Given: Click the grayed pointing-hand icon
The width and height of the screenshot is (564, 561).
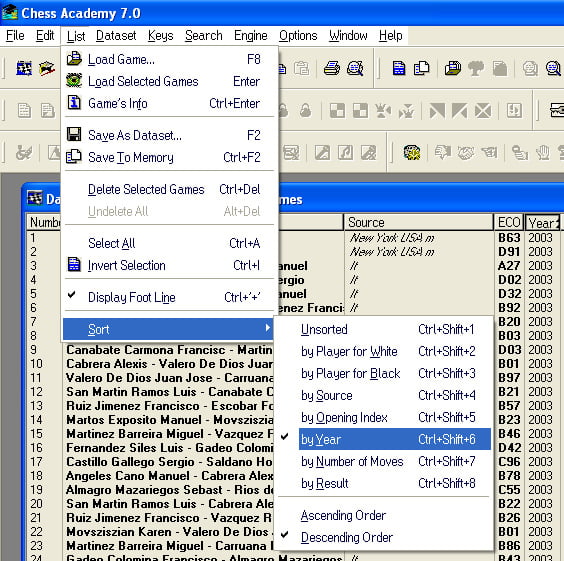Looking at the screenshot, I should 489,153.
